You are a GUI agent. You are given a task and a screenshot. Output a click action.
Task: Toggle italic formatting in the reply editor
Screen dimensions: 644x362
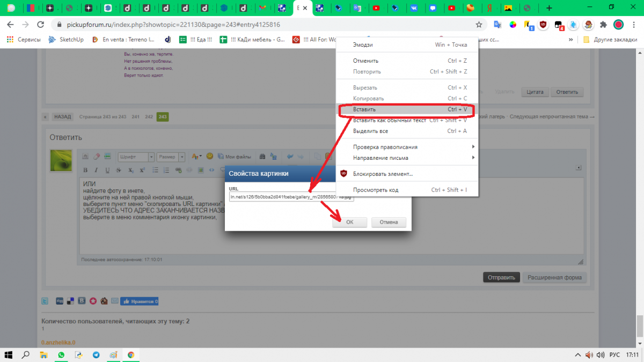[96, 171]
